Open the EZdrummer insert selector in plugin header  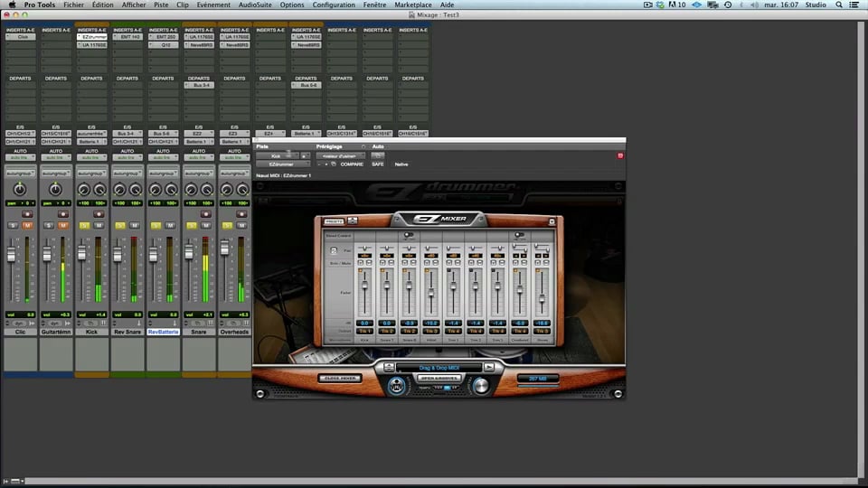click(282, 164)
